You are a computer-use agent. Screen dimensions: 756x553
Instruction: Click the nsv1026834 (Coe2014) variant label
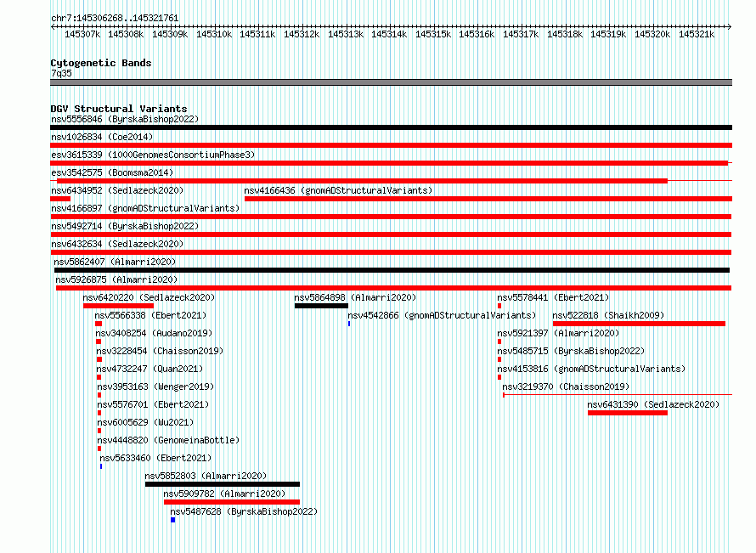[102, 137]
